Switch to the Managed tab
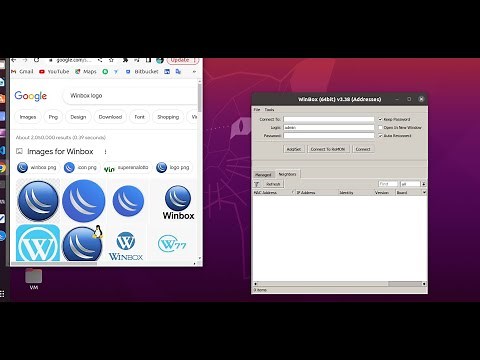The width and height of the screenshot is (480, 360). 263,175
